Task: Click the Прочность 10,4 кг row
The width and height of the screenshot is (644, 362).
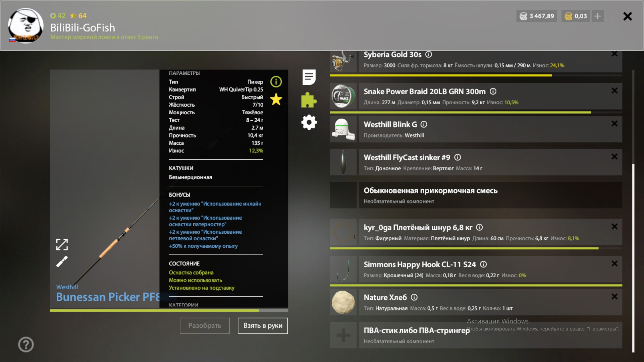Action: coord(216,135)
